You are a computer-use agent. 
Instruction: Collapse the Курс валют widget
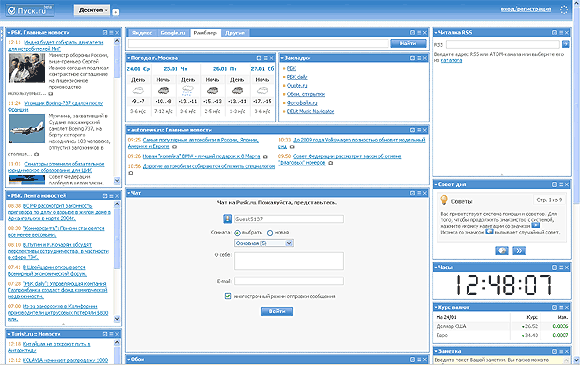click(436, 307)
